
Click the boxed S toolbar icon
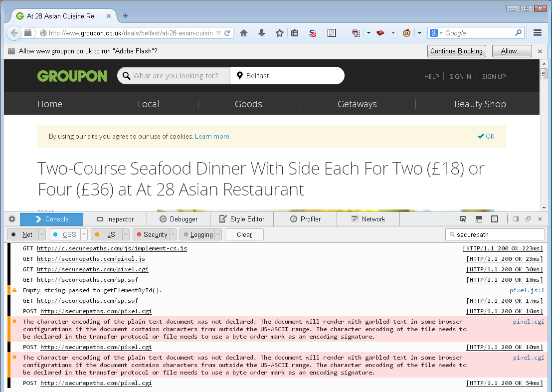tap(331, 33)
